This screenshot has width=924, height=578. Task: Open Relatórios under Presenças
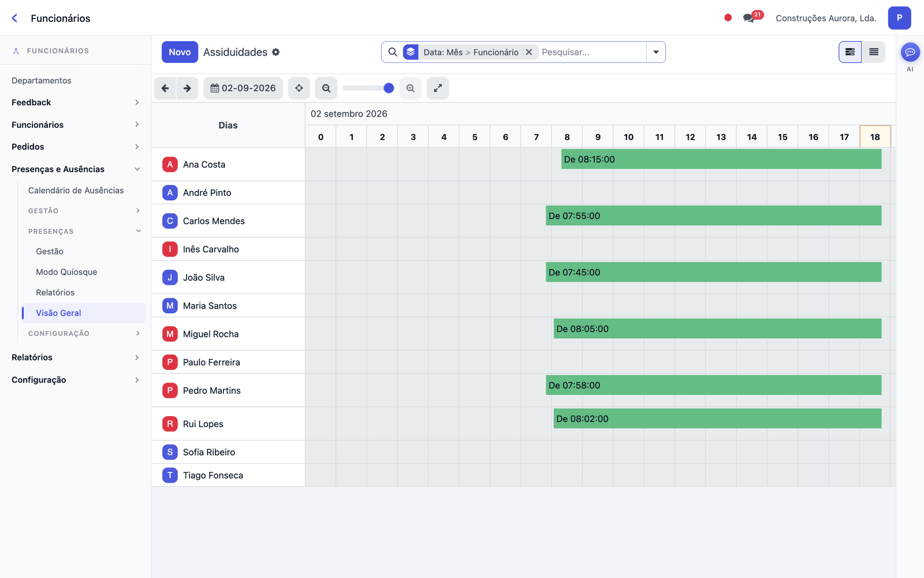[x=55, y=292]
